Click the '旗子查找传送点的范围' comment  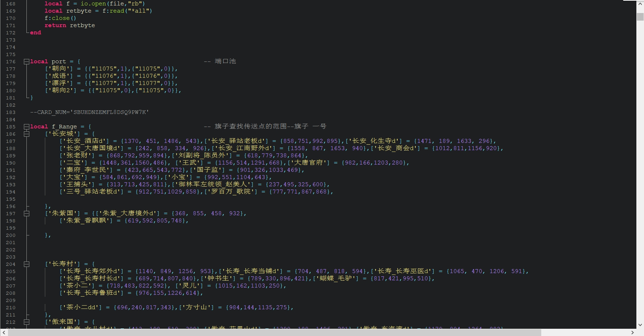point(250,127)
